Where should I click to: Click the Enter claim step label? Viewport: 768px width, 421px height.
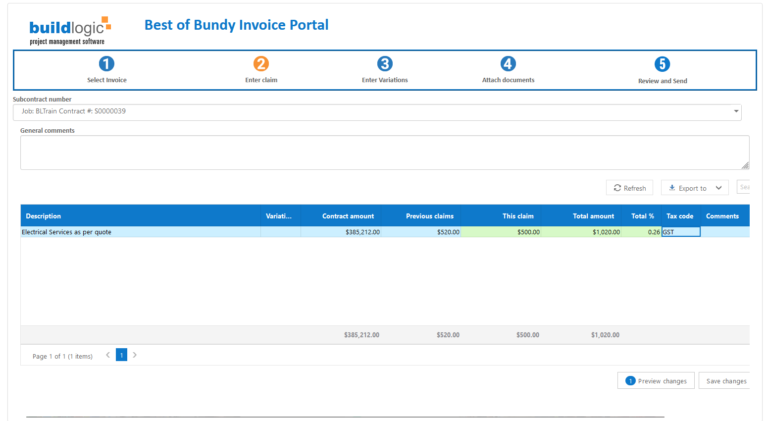tap(261, 80)
